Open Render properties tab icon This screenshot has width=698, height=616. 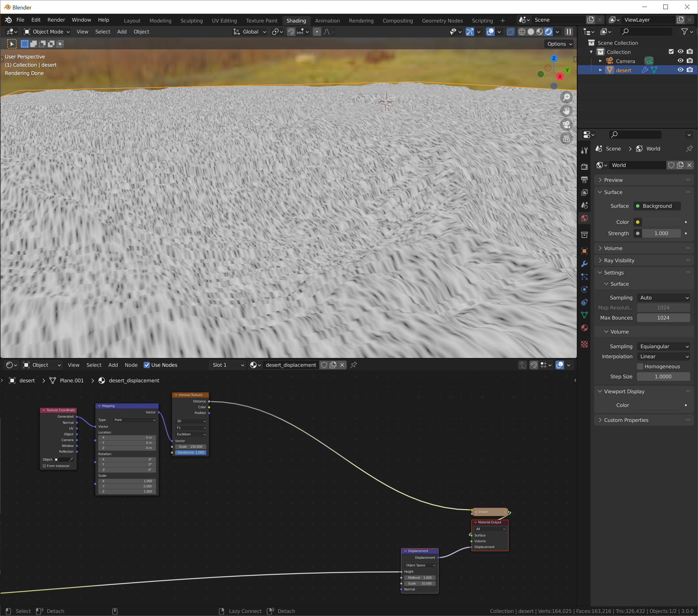coord(584,166)
